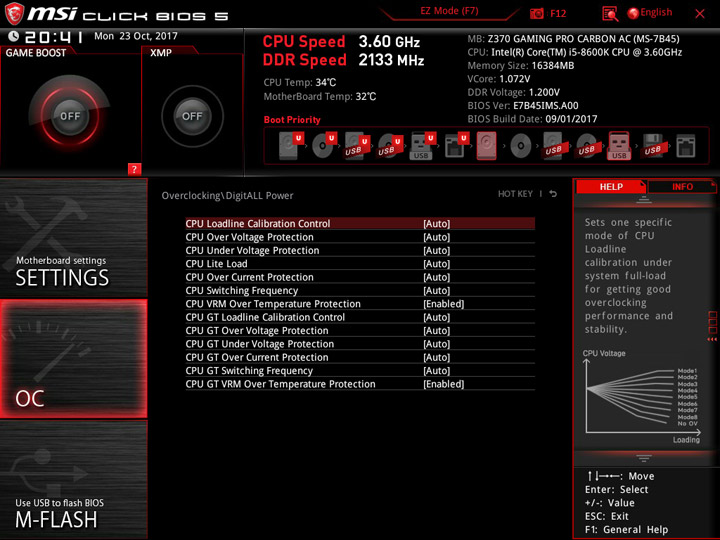
Task: Click the DDR Speed 2133 MHz readout
Action: click(x=343, y=60)
